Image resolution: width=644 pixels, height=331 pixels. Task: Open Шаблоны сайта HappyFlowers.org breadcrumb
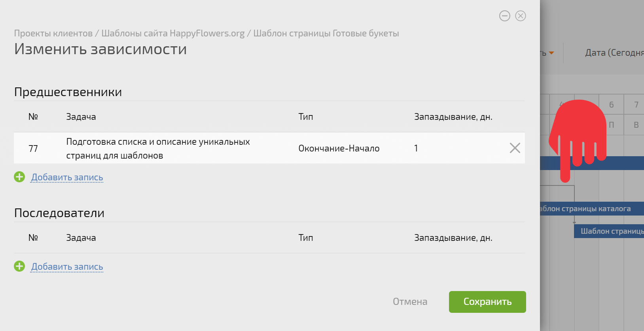point(173,33)
